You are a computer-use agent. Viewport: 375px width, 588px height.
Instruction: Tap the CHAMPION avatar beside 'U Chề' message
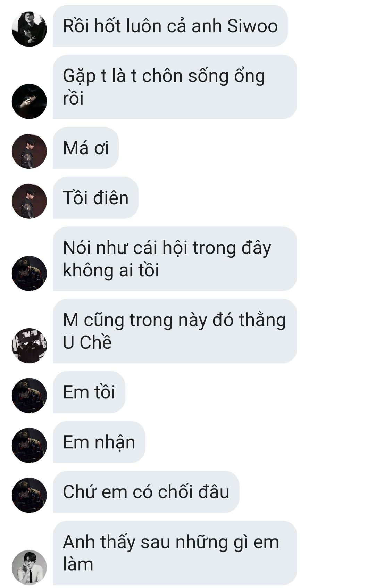click(29, 346)
